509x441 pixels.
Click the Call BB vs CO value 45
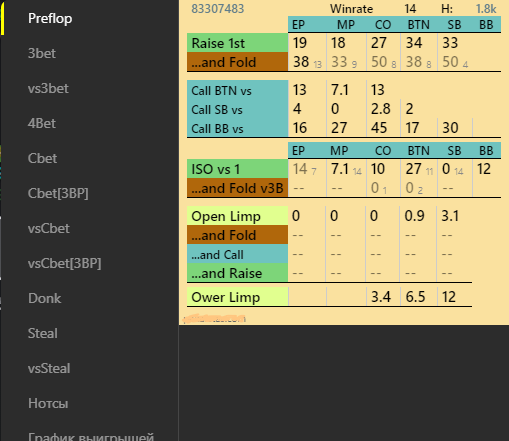379,128
